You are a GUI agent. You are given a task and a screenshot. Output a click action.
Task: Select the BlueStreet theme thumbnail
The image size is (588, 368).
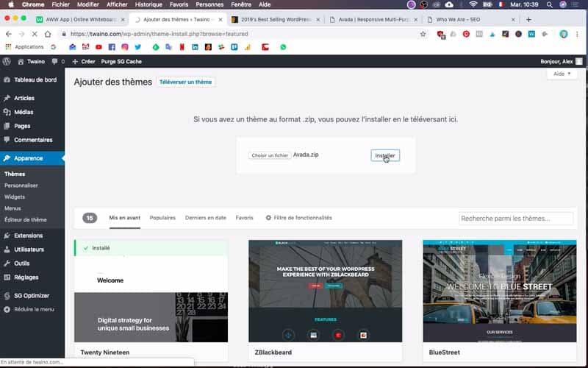[x=500, y=291]
